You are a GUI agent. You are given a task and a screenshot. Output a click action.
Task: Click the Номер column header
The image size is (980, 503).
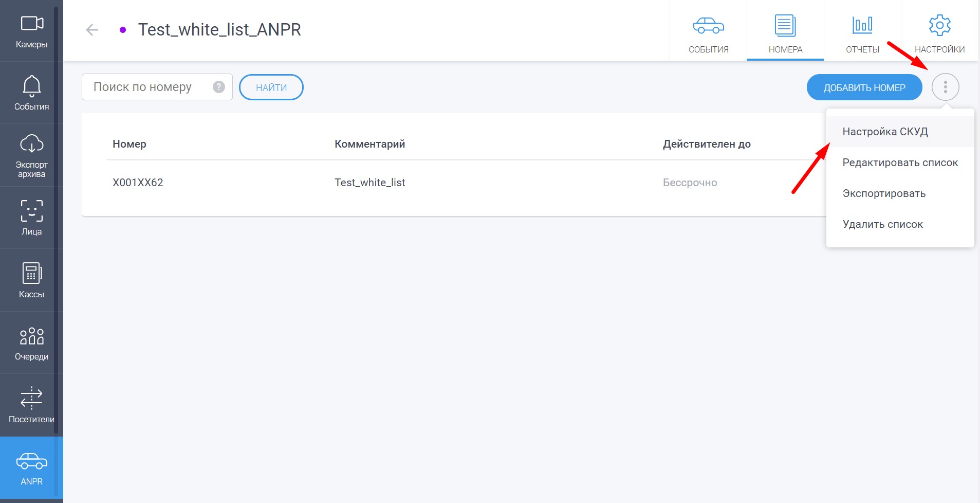pyautogui.click(x=130, y=144)
